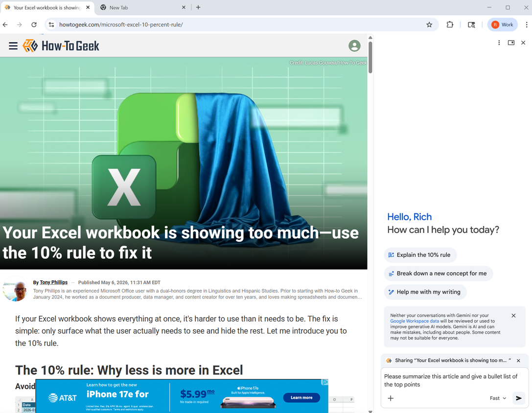Viewport: 532px width, 413px height.
Task: Choose Explain the 10% rule suggestion
Action: pyautogui.click(x=420, y=255)
